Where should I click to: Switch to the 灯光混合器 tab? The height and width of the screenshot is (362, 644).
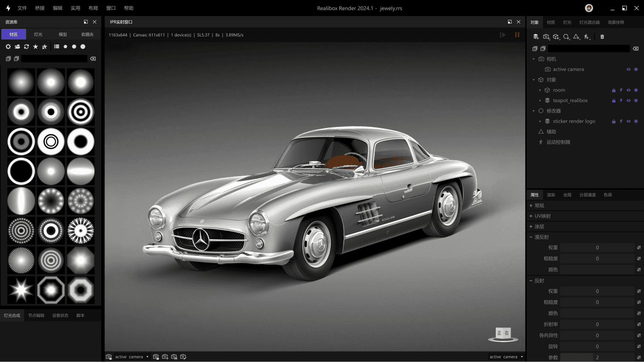point(589,22)
